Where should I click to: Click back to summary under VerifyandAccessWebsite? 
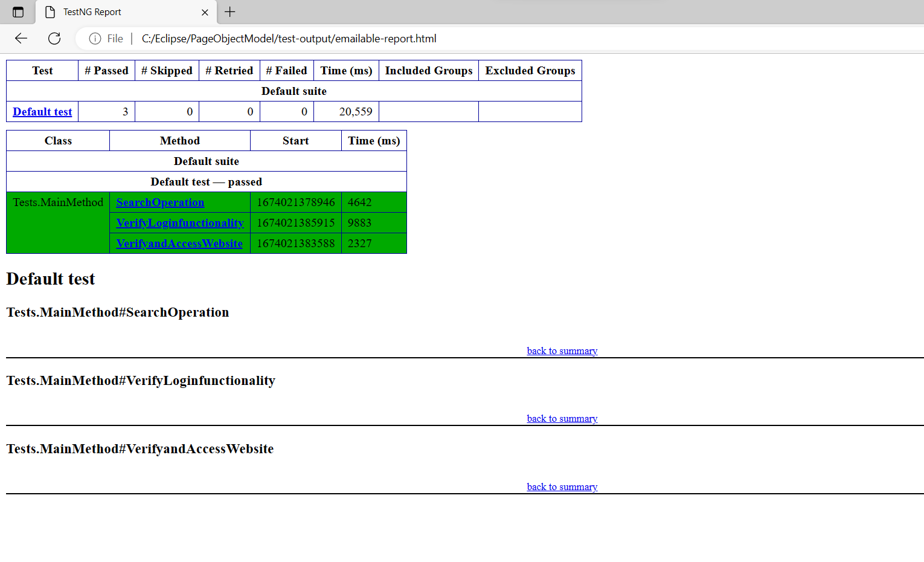562,487
